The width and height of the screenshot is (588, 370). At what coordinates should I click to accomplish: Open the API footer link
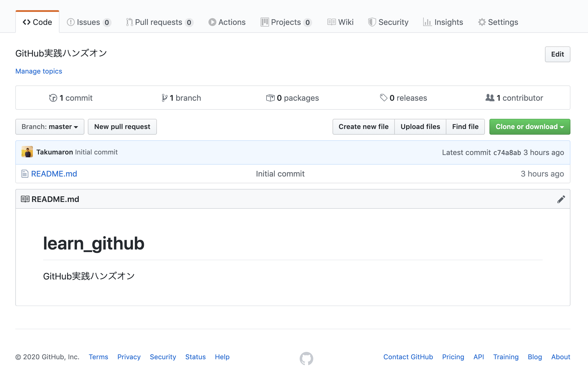click(479, 357)
